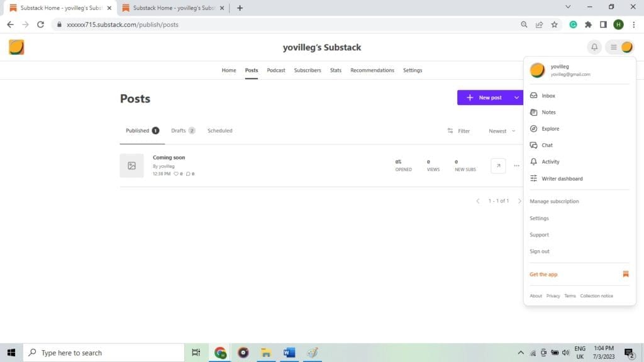Open the Coming soon post title
The width and height of the screenshot is (644, 362).
(x=169, y=158)
